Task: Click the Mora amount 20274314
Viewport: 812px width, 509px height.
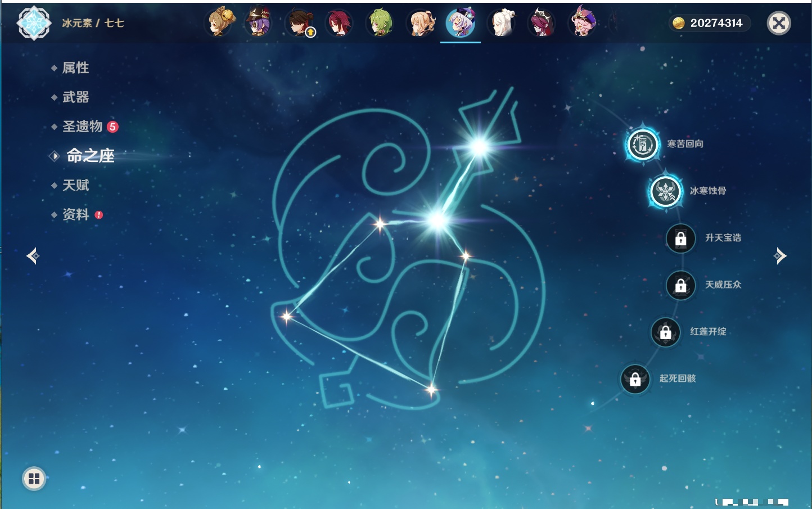Action: tap(716, 23)
